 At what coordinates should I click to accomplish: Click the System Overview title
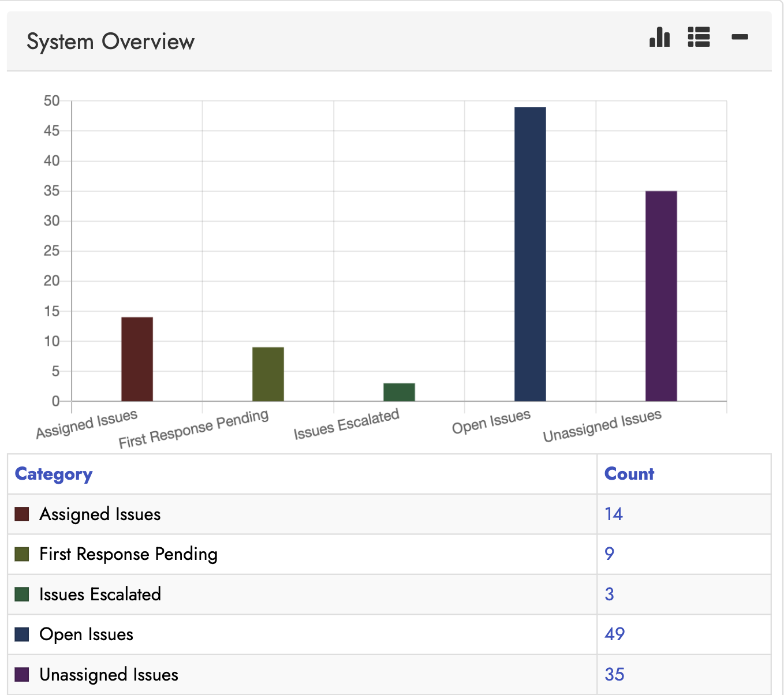click(110, 41)
